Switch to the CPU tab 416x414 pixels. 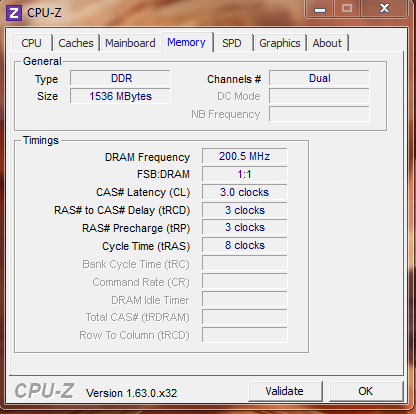tap(32, 43)
